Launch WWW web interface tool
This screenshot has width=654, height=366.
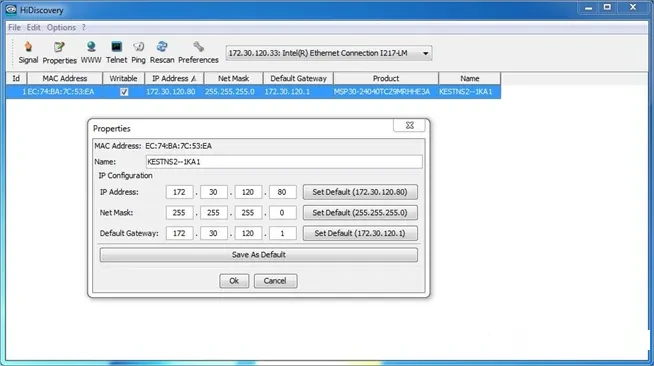pos(91,53)
